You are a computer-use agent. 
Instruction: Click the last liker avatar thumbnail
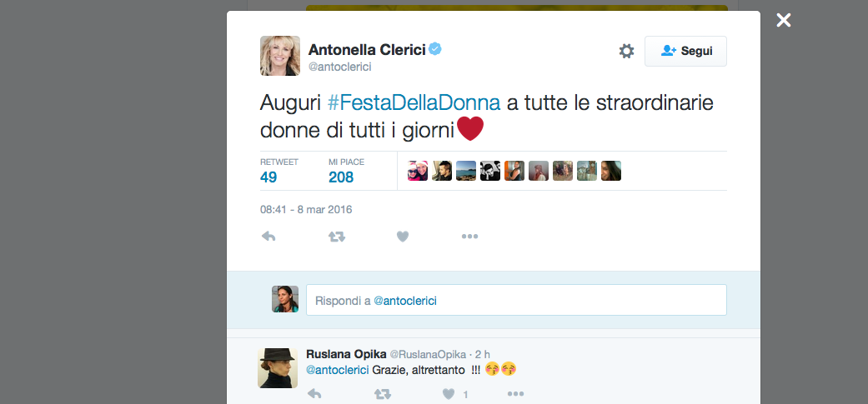(611, 171)
